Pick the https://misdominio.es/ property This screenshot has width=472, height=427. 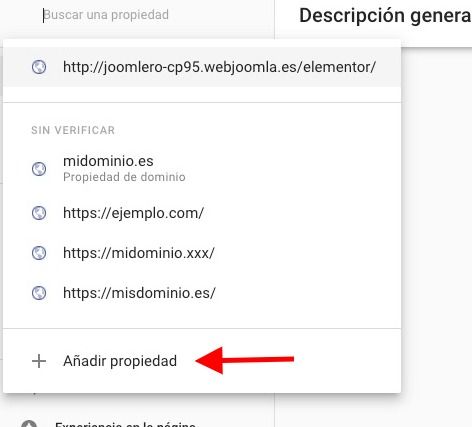pyautogui.click(x=202, y=293)
